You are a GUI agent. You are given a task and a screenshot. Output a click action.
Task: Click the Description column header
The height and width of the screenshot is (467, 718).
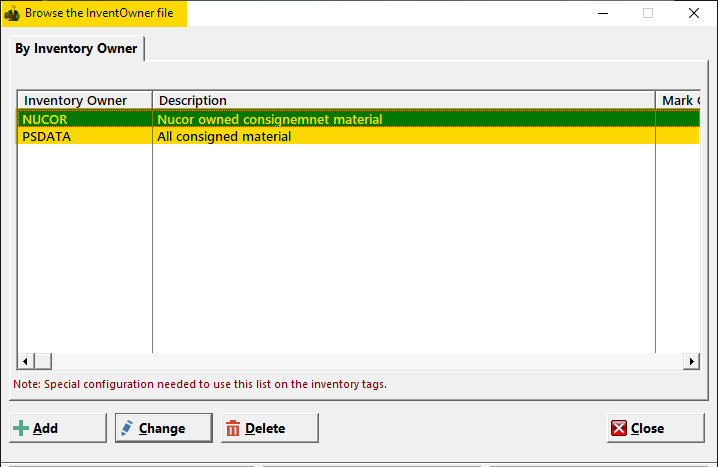[404, 100]
